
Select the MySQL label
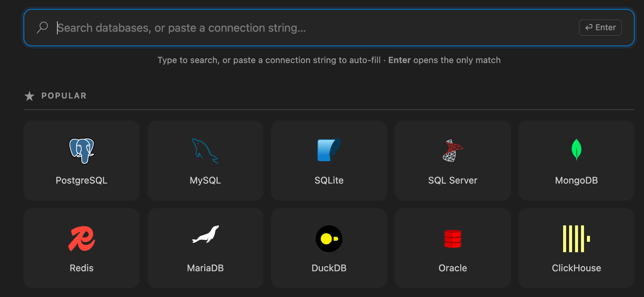coord(205,181)
